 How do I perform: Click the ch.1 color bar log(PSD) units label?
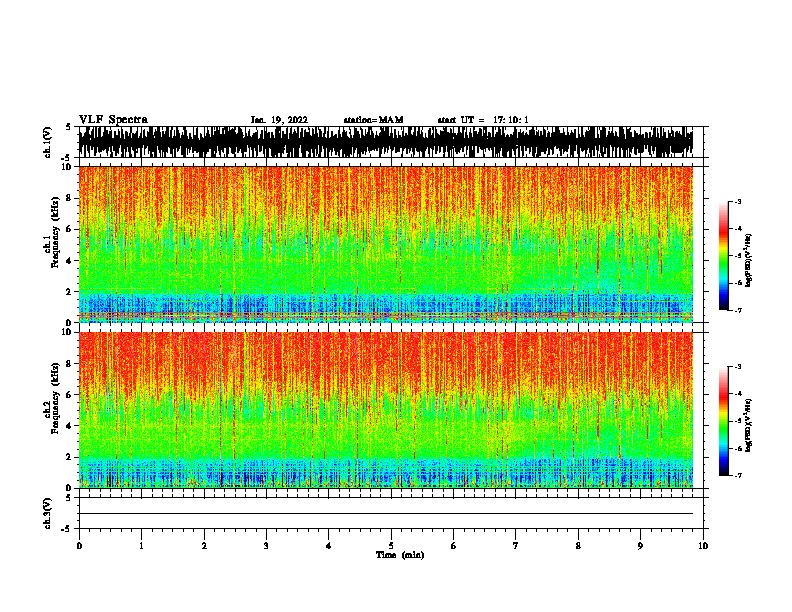coord(749,261)
